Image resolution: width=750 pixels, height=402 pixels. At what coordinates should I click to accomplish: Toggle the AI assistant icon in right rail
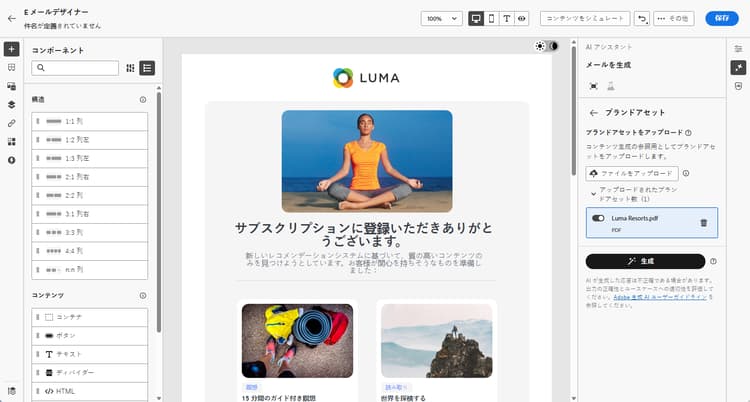tap(738, 67)
